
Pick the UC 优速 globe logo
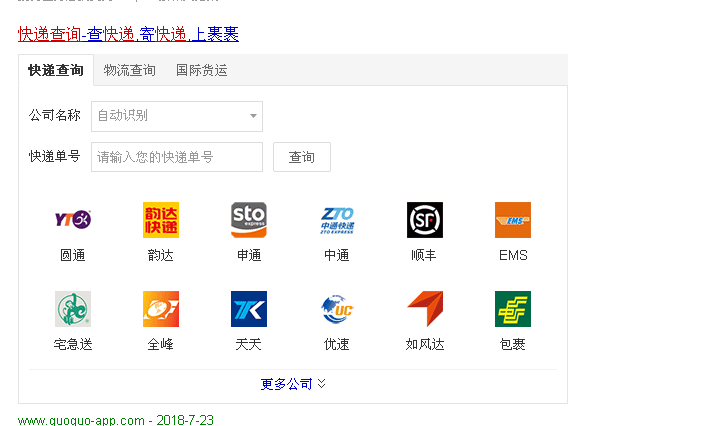(337, 309)
